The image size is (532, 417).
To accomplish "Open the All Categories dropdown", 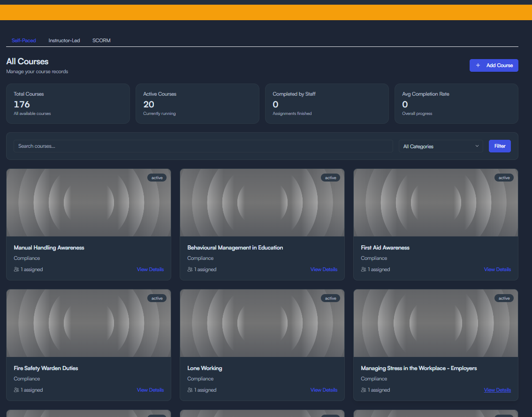I will pyautogui.click(x=441, y=146).
